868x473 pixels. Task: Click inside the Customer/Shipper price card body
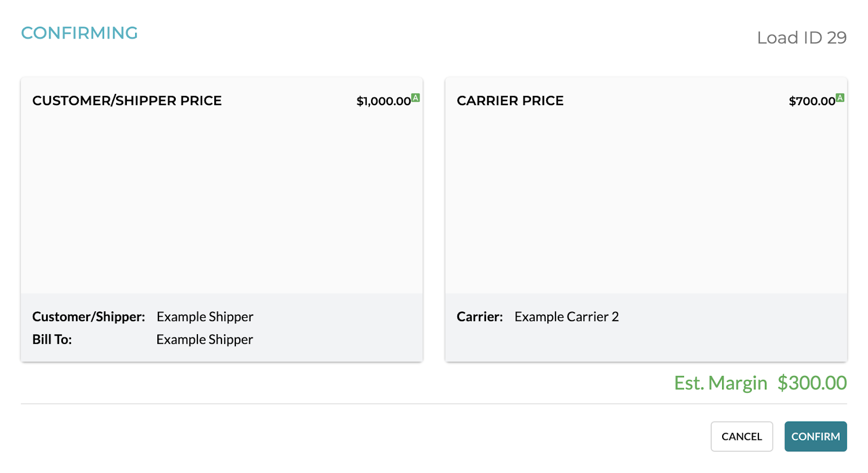221,201
